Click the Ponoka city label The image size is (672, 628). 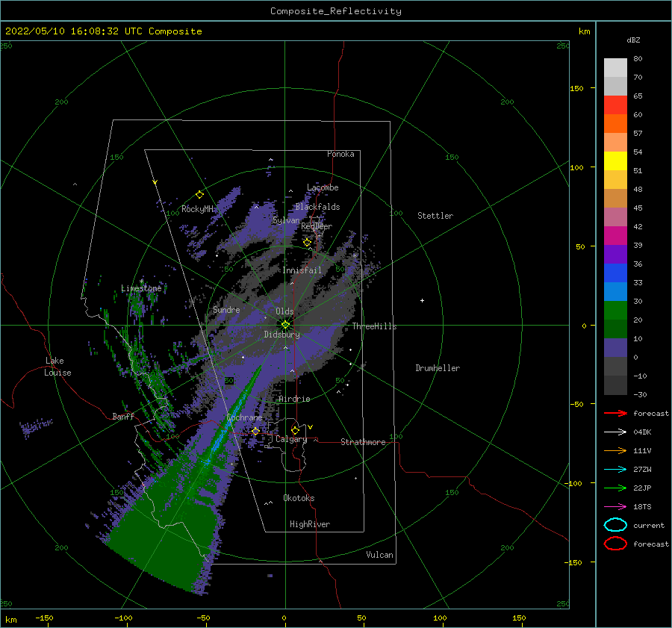[x=340, y=154]
